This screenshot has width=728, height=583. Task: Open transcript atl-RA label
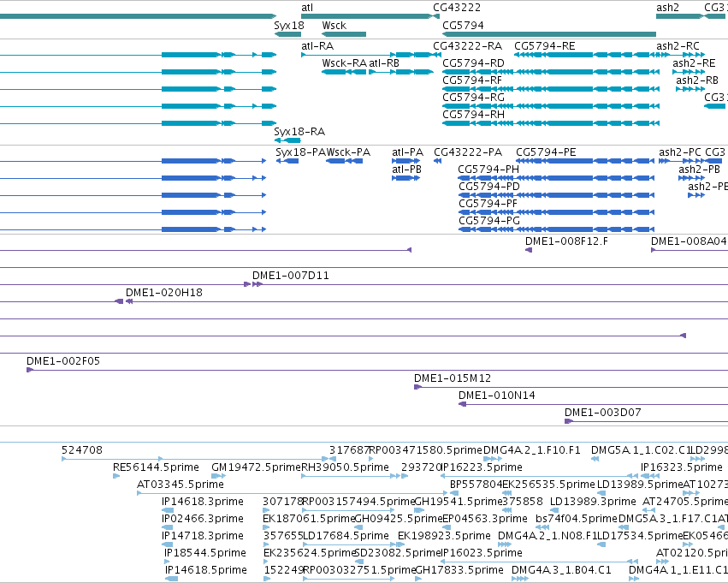pos(317,46)
